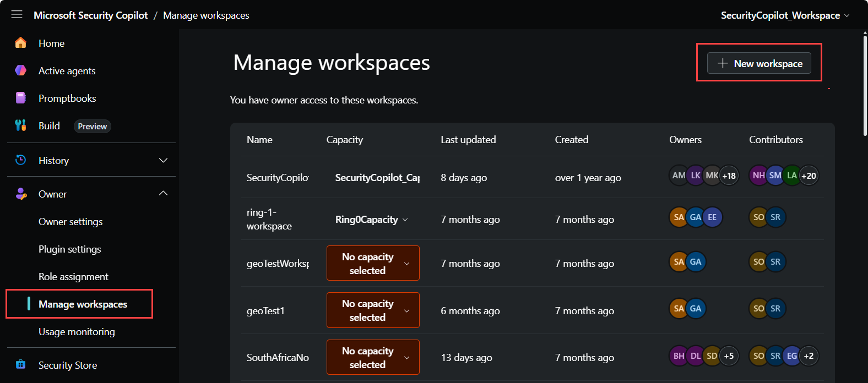Click the Active agents icon
Screen dimensions: 868x383
click(x=21, y=70)
